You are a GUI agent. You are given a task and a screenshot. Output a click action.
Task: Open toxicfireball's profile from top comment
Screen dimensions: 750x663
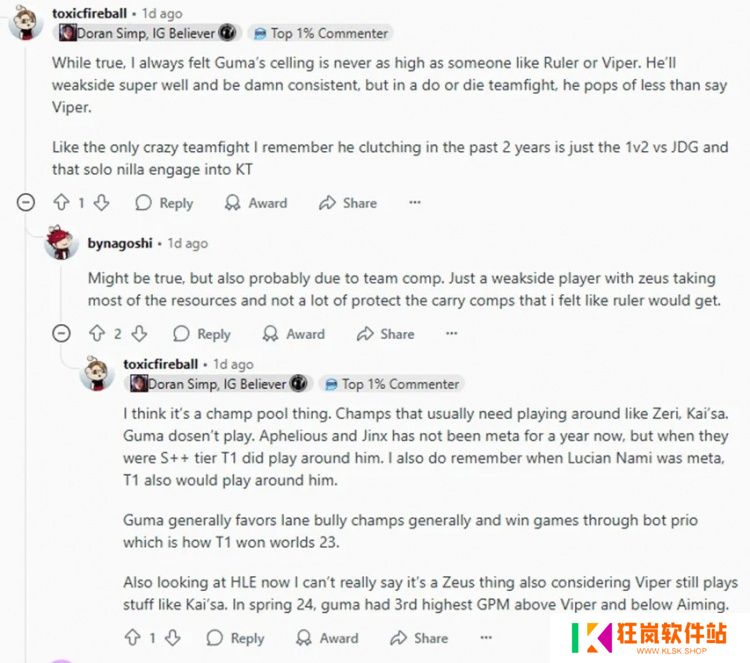[x=89, y=13]
